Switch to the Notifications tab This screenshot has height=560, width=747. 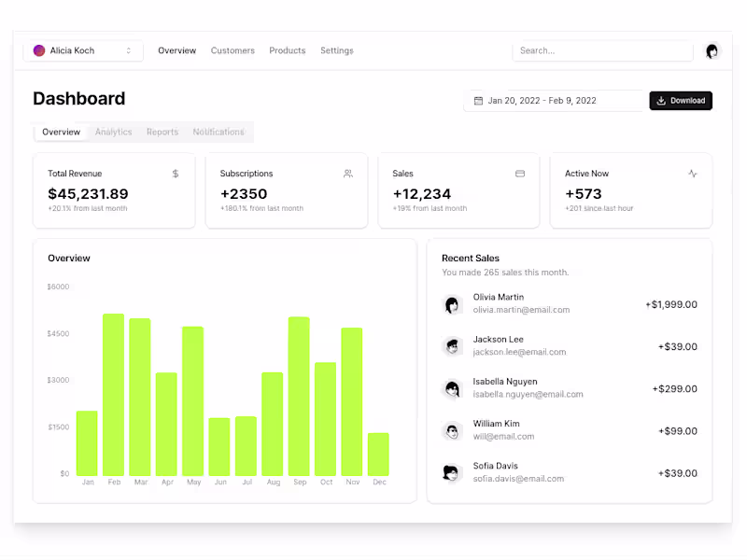point(218,132)
